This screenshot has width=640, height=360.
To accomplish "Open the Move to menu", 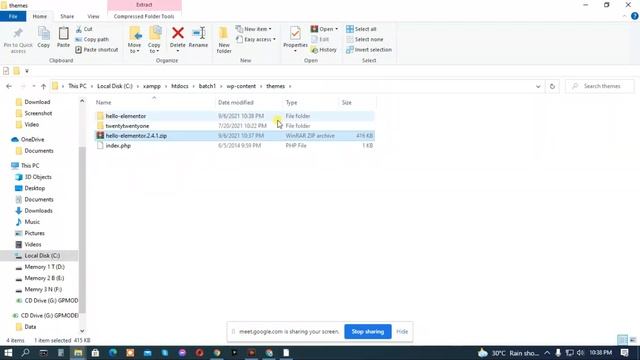I will [134, 40].
